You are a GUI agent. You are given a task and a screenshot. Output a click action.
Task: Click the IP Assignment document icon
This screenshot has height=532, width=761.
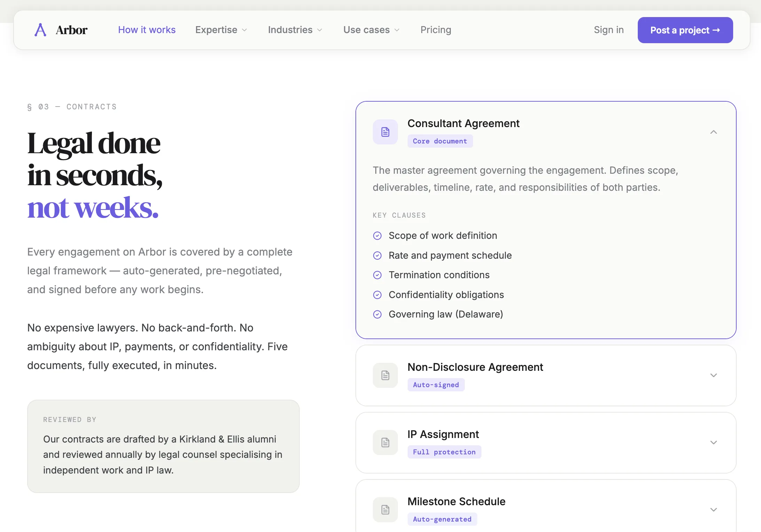(x=385, y=442)
